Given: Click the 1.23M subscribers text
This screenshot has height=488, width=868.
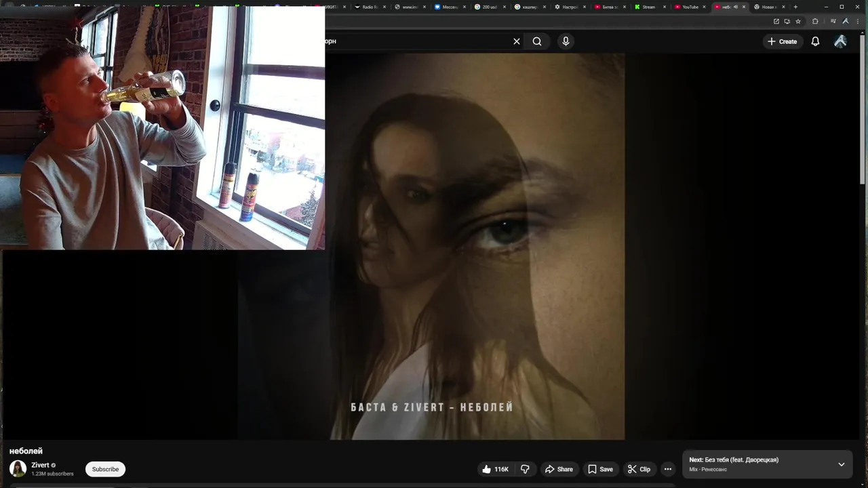Looking at the screenshot, I should tap(52, 474).
